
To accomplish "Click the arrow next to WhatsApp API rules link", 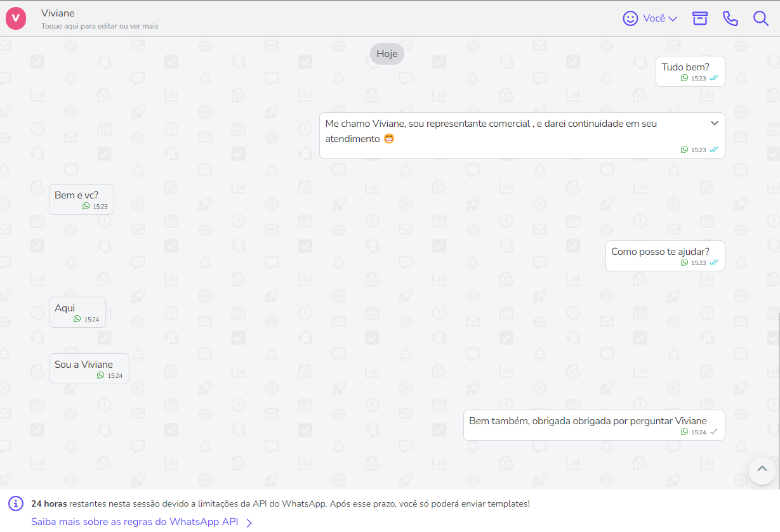I will (x=249, y=522).
